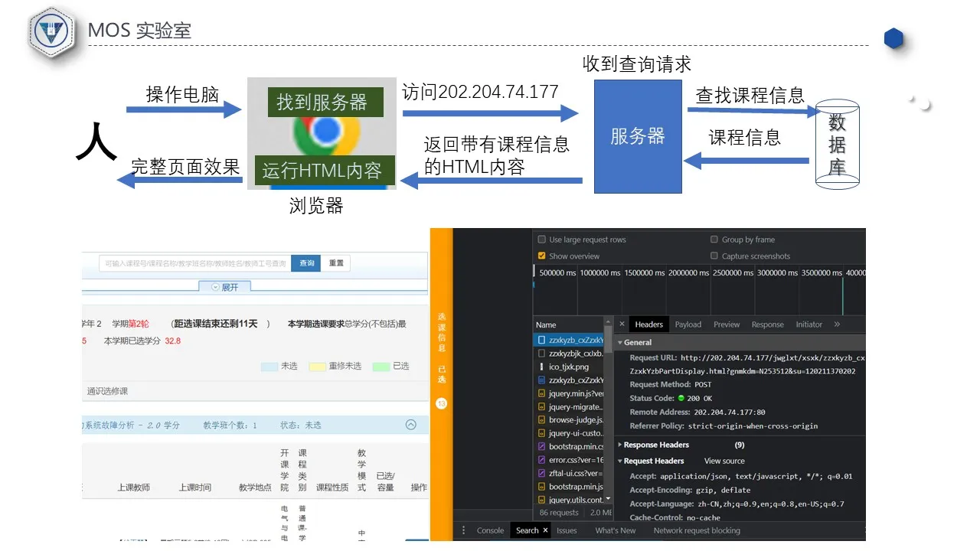This screenshot has height=551, width=980.
Task: Click stylesheet icon beside error.css
Action: click(x=541, y=460)
